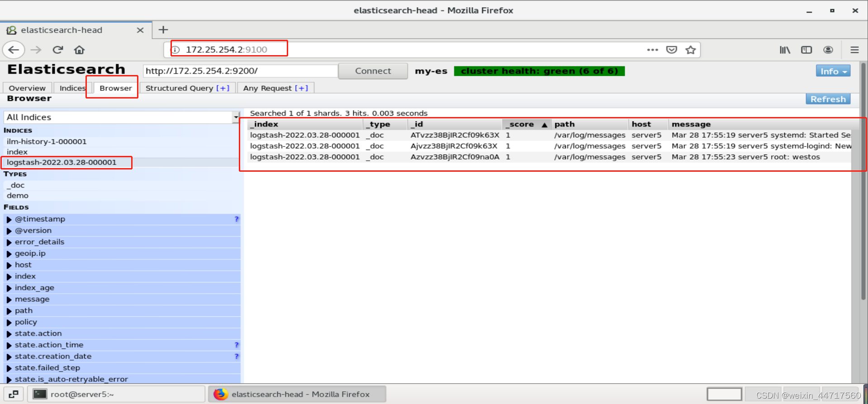
Task: Click the state.creation_date help question mark
Action: pyautogui.click(x=237, y=357)
